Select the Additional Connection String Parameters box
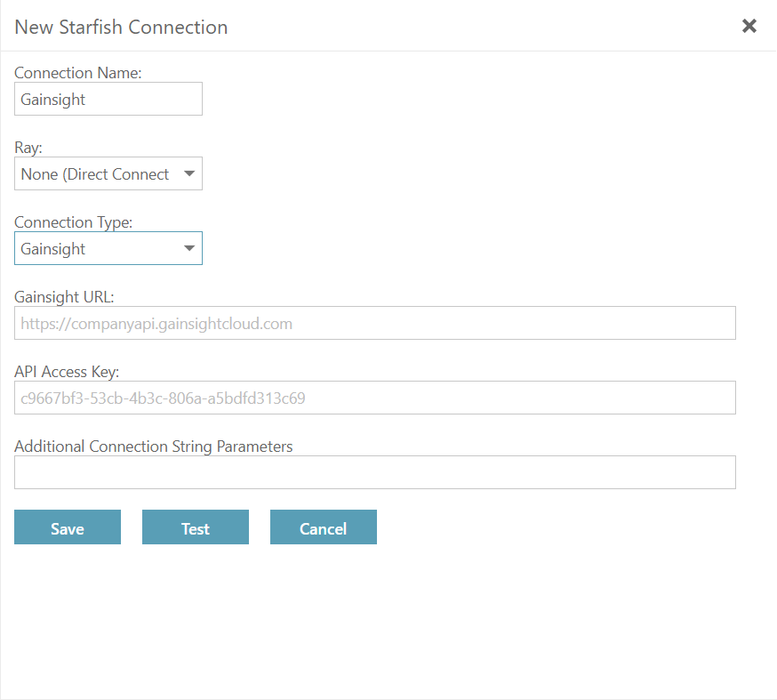 point(374,472)
